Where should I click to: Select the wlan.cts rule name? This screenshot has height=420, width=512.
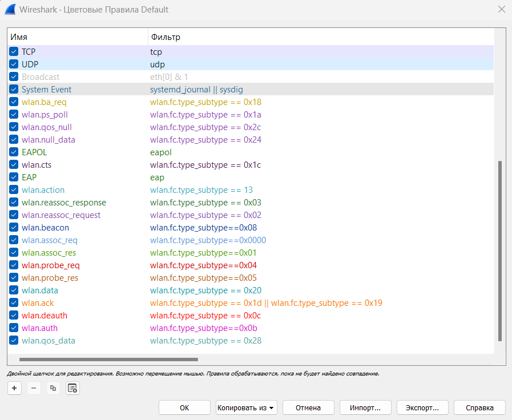[x=37, y=165]
